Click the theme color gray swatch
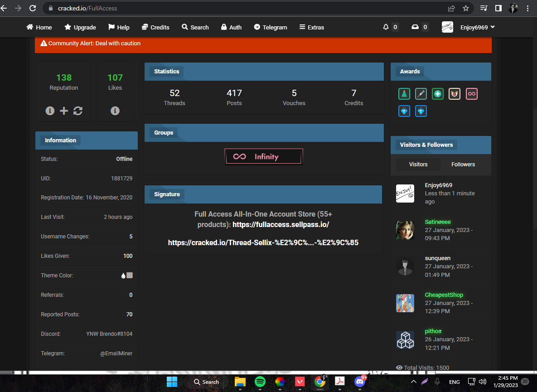 pos(130,275)
